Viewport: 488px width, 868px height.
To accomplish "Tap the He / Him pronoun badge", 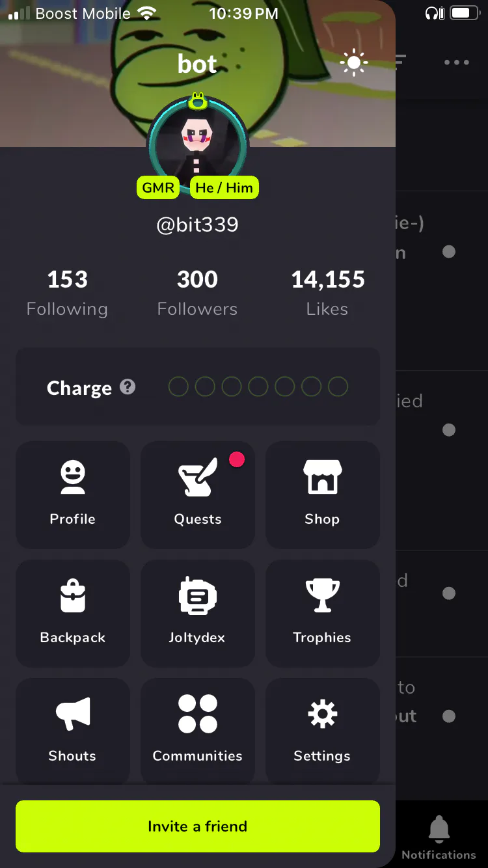I will pyautogui.click(x=224, y=188).
